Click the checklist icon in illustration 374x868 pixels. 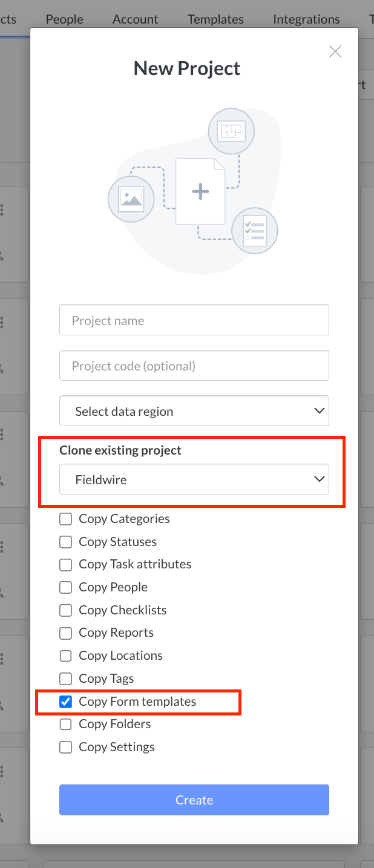click(254, 231)
